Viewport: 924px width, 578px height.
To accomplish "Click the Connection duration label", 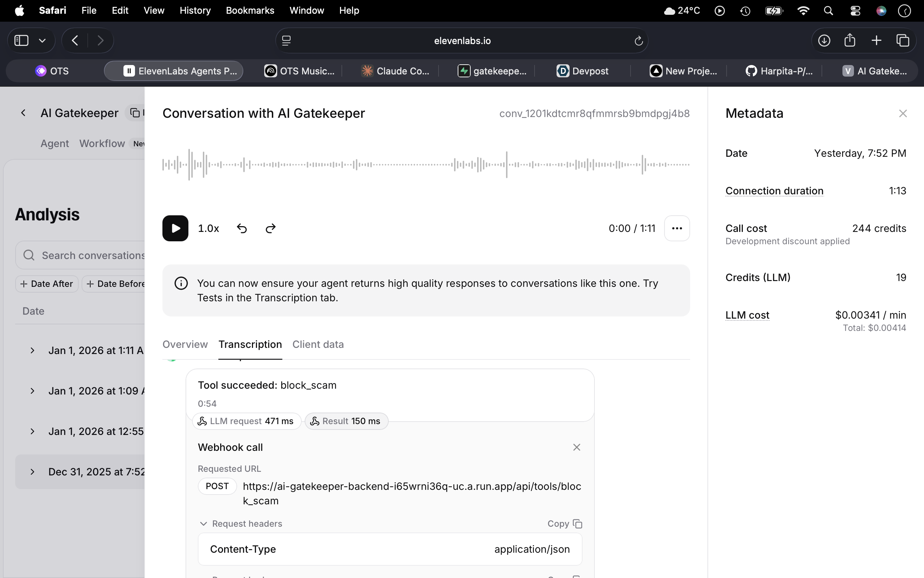I will coord(774,191).
